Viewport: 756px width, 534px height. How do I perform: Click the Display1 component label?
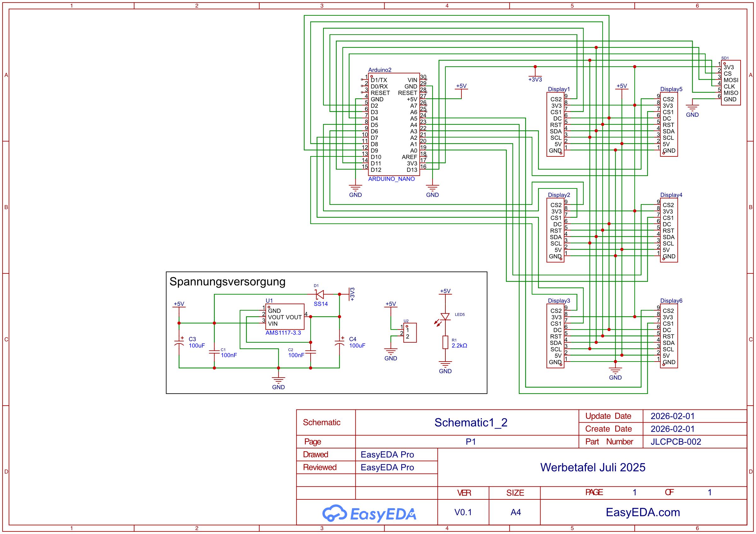[x=558, y=89]
